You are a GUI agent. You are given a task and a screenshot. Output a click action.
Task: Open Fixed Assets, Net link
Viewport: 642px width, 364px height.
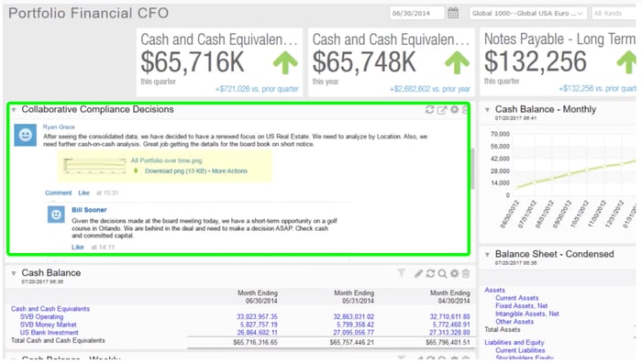click(x=521, y=306)
